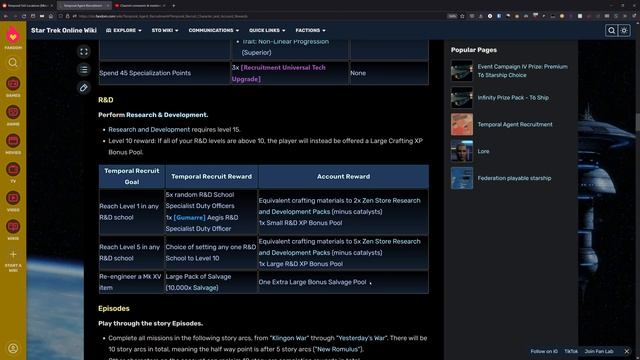
Task: Open the Wikis section icon
Action: coord(13,227)
